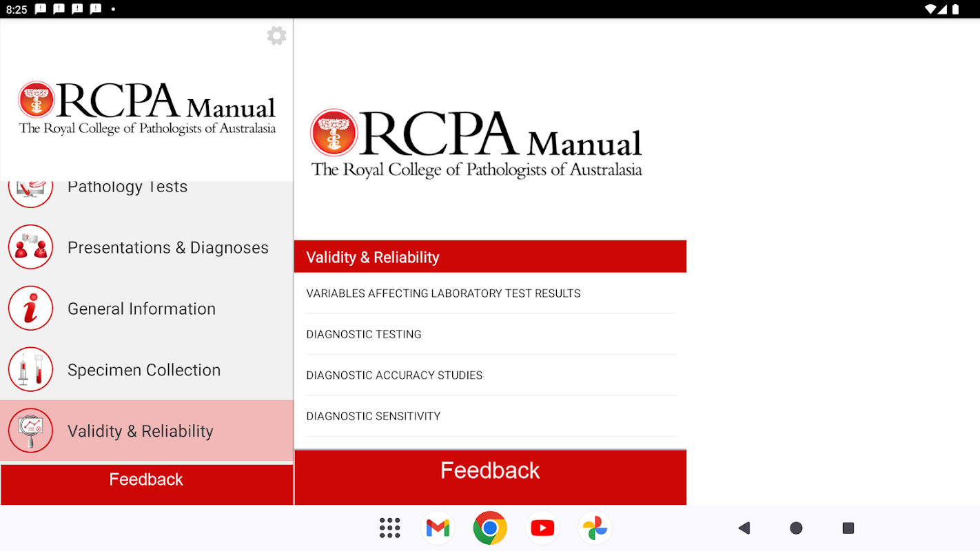Tap the Presentations & Diagnoses people icon

30,247
